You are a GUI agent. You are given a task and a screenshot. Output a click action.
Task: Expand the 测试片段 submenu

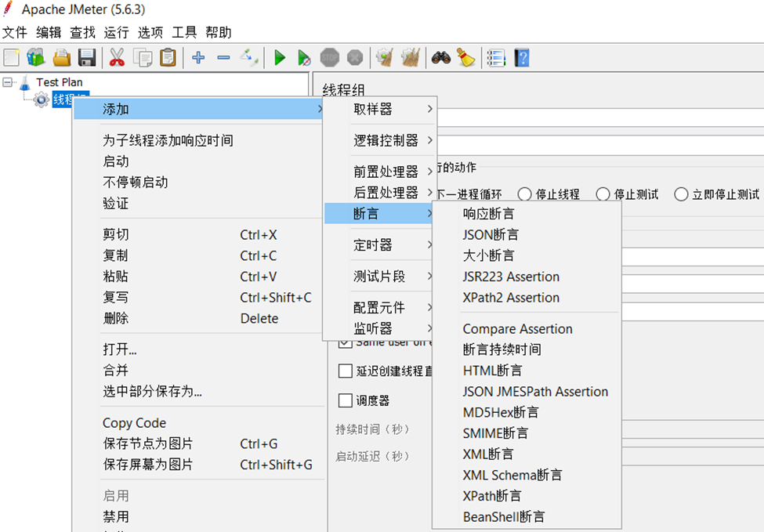379,277
